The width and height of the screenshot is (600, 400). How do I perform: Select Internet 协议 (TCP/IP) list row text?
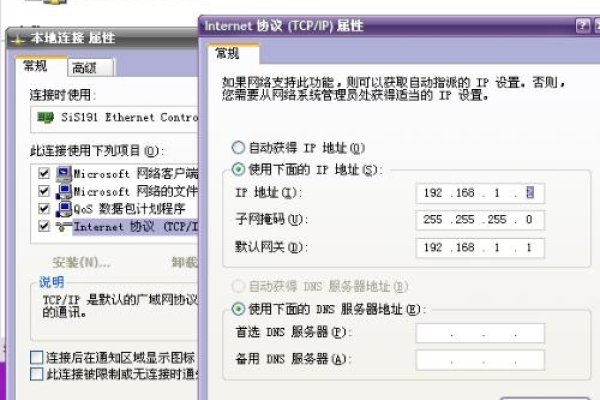pos(135,227)
